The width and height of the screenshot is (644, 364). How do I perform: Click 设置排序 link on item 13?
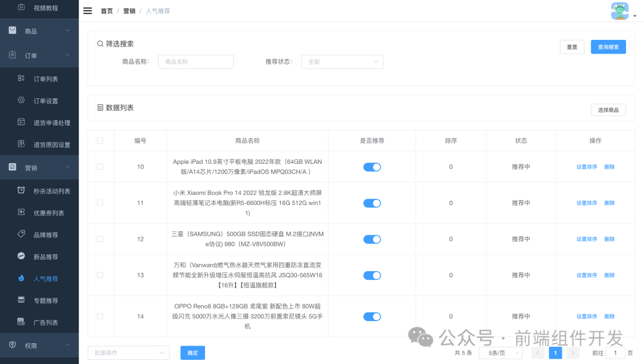586,275
